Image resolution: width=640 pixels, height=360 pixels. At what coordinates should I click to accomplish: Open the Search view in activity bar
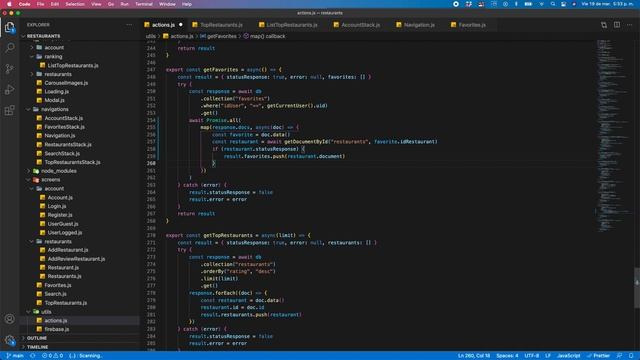point(9,48)
